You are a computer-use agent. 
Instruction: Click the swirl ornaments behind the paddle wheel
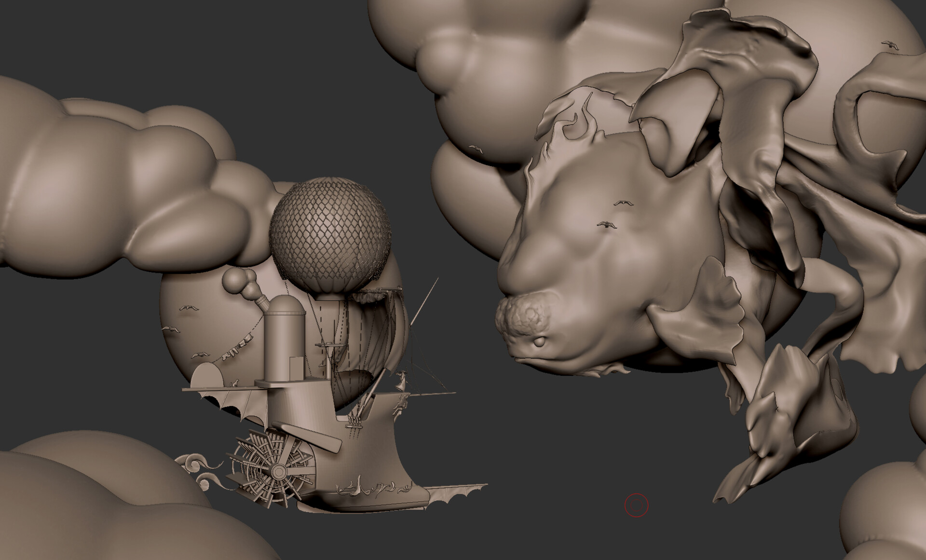tap(201, 471)
